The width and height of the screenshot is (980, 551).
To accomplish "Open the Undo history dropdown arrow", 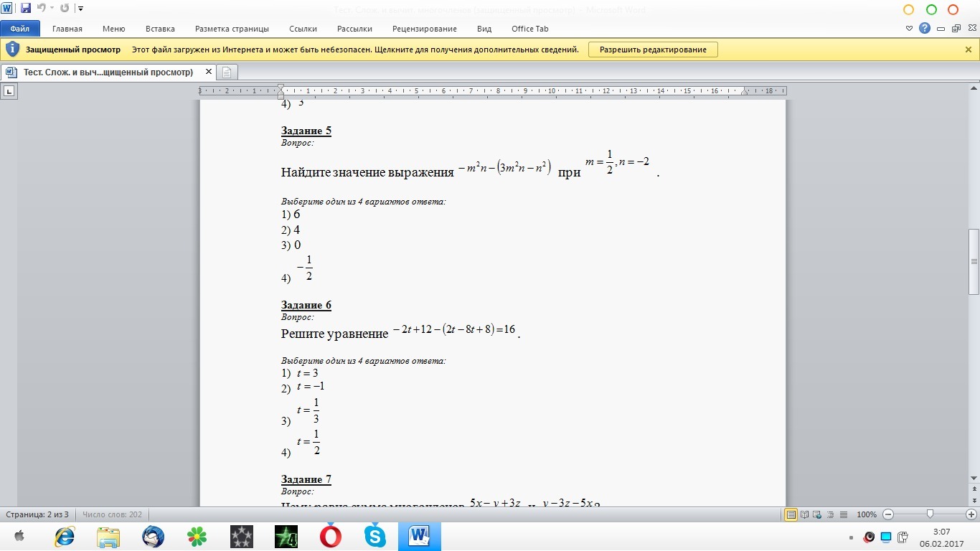I will [x=52, y=9].
